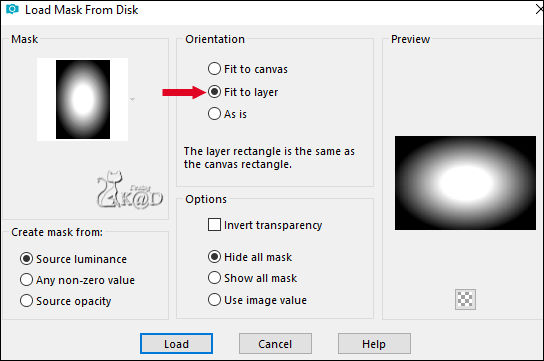Viewport: 544px width, 361px height.
Task: Click the K@D cat watermark logo
Action: 130,190
